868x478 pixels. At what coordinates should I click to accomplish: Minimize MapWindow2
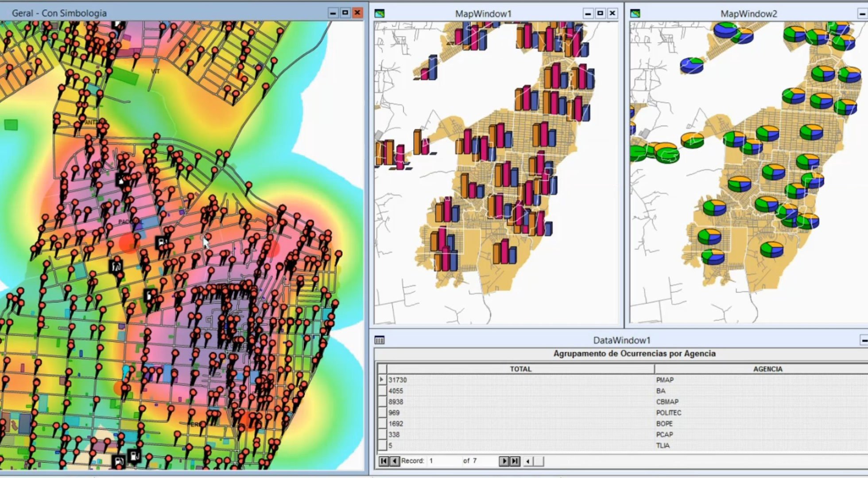tap(863, 14)
